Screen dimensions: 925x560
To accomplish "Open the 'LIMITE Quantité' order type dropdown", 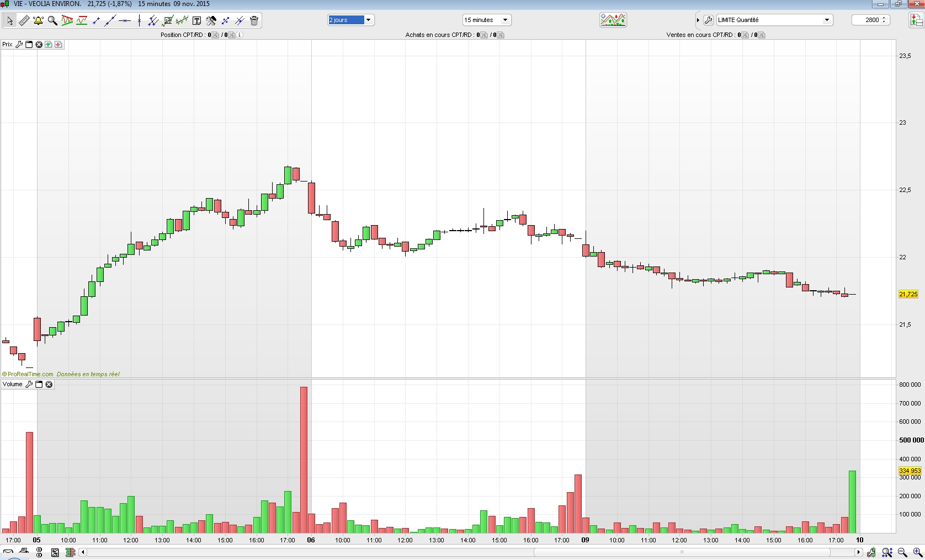I will [774, 20].
